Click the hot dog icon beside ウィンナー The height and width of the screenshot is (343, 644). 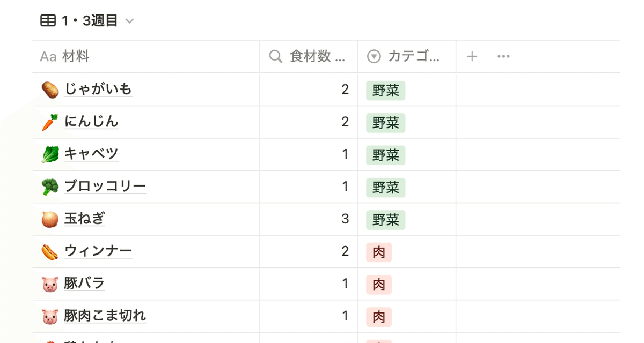(x=50, y=251)
